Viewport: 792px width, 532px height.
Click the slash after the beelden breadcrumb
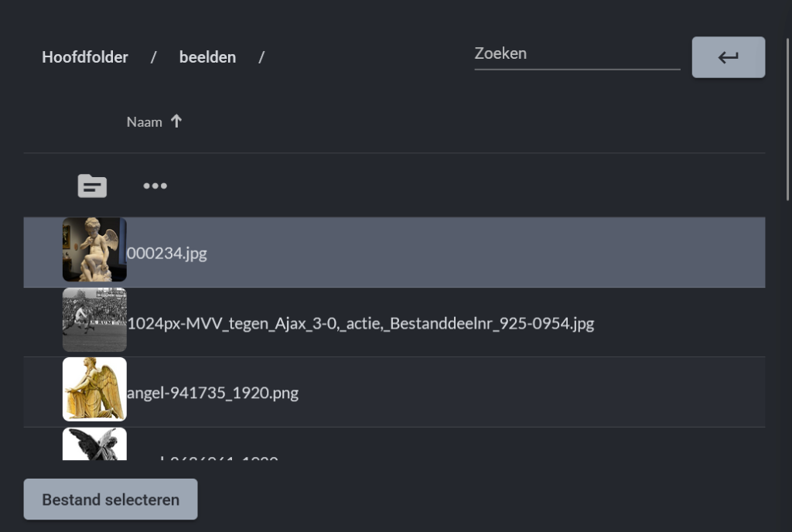click(261, 57)
